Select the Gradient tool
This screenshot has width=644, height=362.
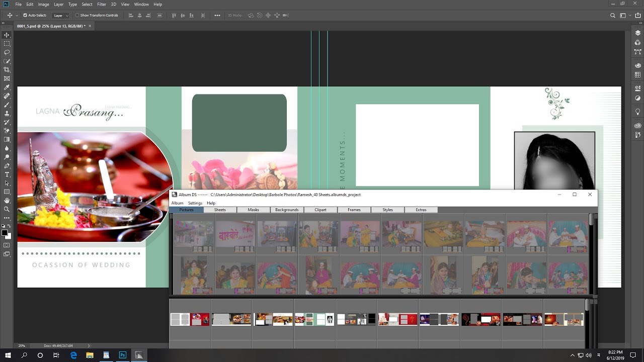[x=7, y=139]
